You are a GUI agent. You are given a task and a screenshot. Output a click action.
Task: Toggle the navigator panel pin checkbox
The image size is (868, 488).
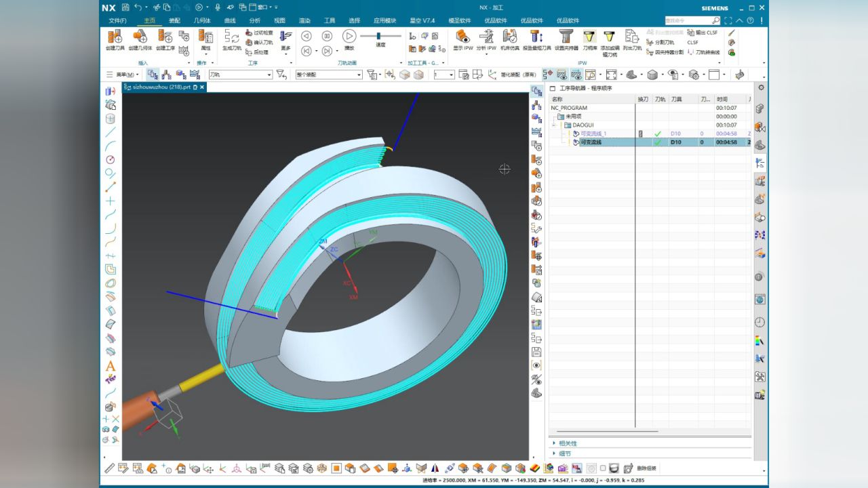(x=552, y=88)
